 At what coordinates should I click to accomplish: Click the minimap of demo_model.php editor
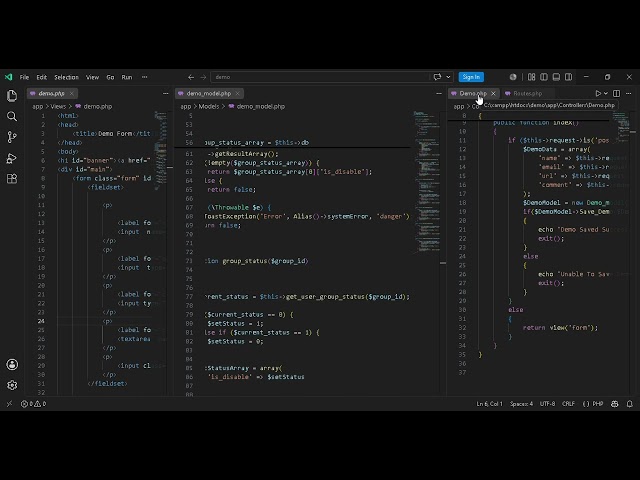pos(427,182)
